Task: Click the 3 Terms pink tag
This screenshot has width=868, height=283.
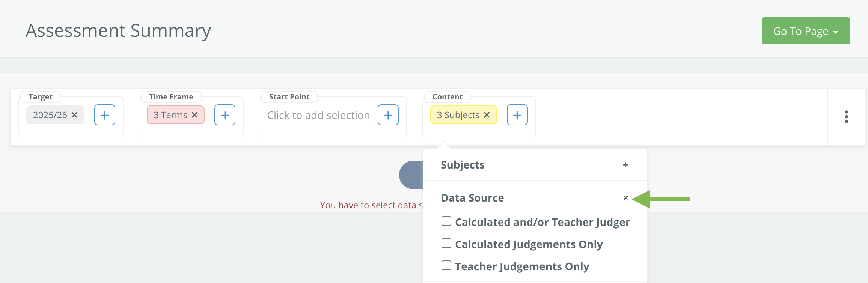Action: click(x=170, y=115)
